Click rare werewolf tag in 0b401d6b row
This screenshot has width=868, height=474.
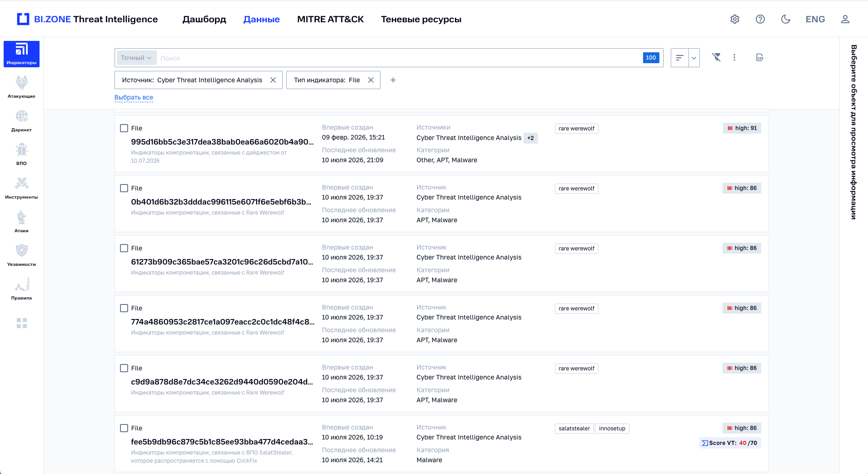pos(576,189)
